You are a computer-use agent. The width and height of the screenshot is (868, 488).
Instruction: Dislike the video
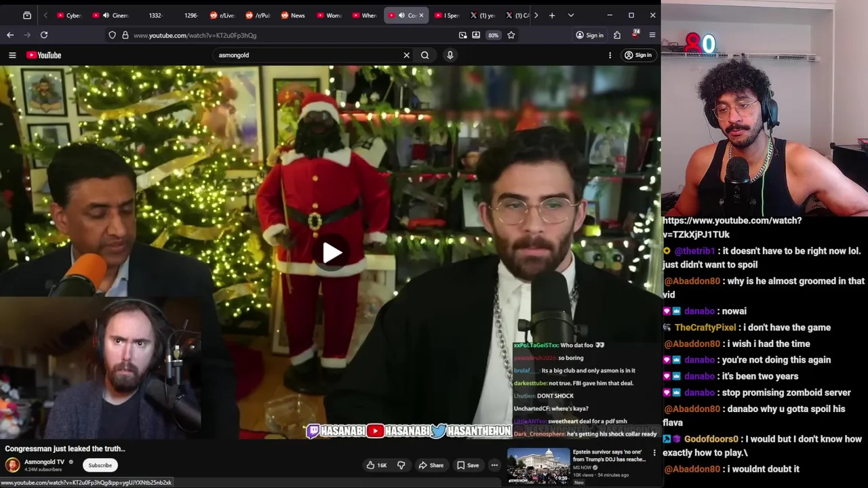click(401, 465)
